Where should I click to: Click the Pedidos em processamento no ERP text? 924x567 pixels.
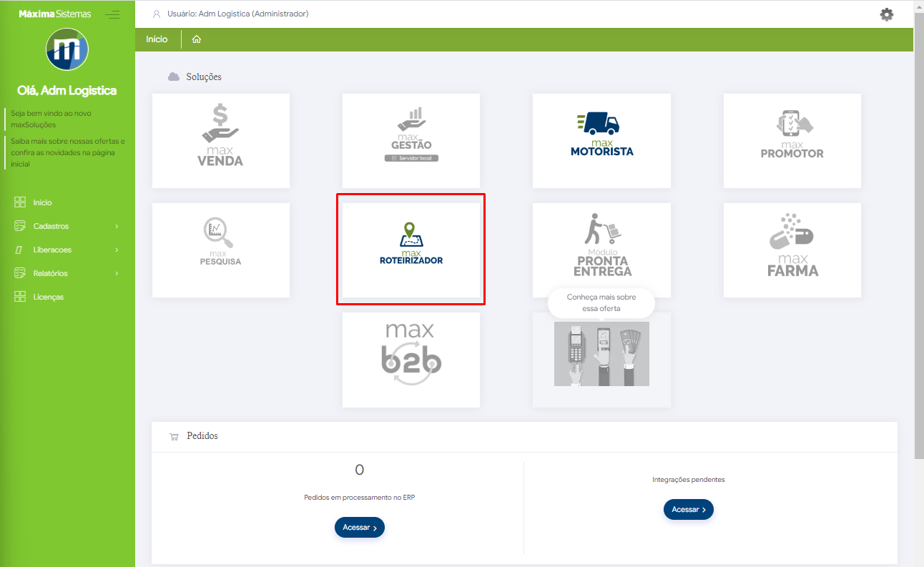click(360, 498)
